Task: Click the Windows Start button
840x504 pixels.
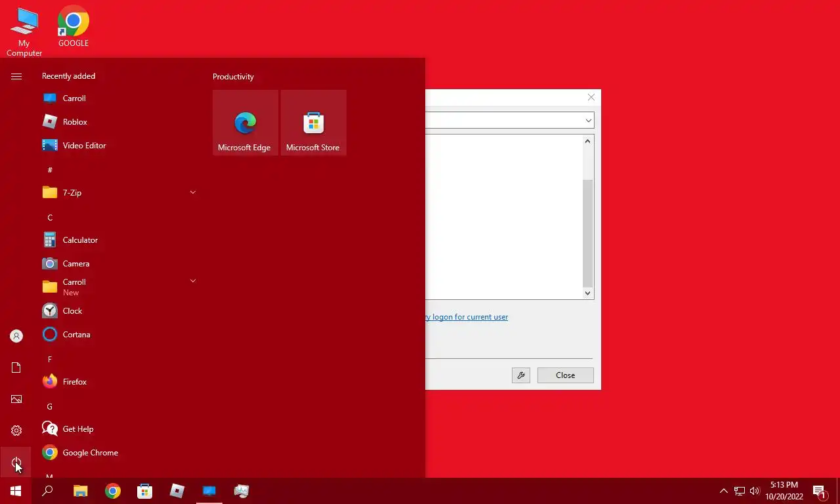Action: [x=16, y=491]
